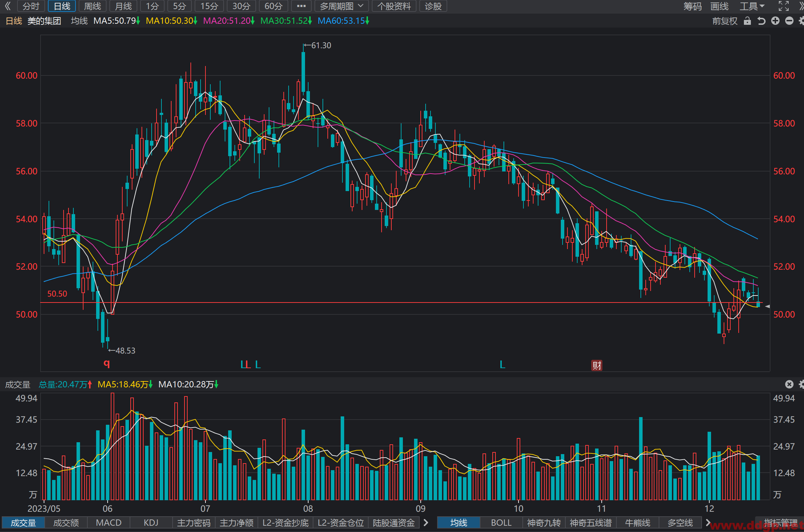Switch to the MACD indicator tab

(x=109, y=523)
